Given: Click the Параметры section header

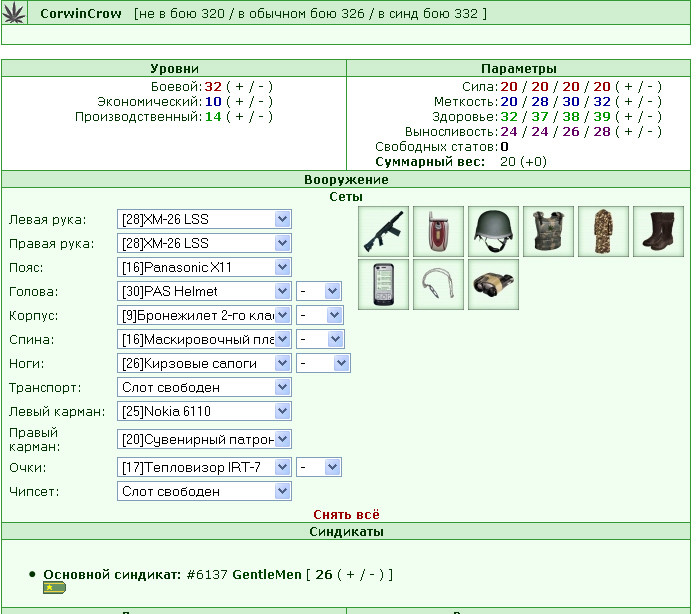Looking at the screenshot, I should point(518,69).
